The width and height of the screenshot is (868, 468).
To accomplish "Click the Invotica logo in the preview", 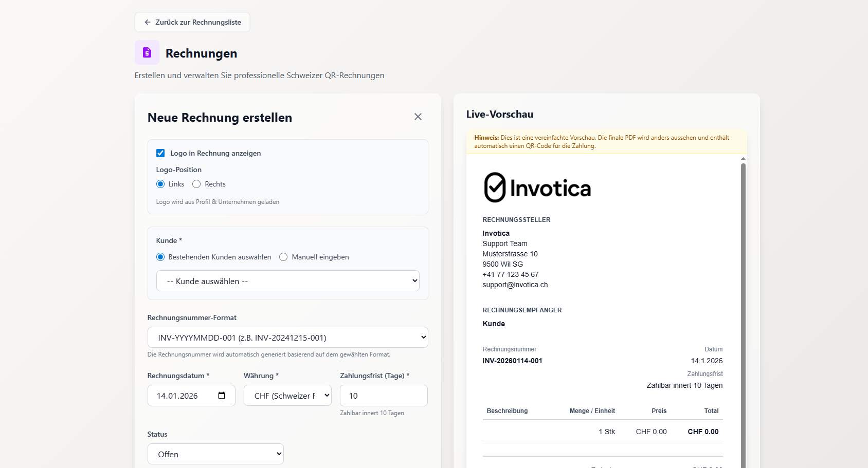I will point(536,187).
